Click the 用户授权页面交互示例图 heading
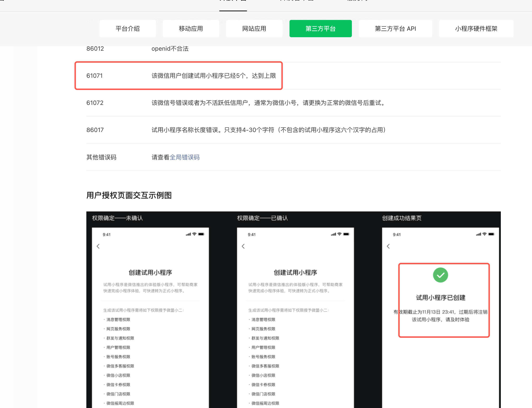The height and width of the screenshot is (408, 532). 129,195
